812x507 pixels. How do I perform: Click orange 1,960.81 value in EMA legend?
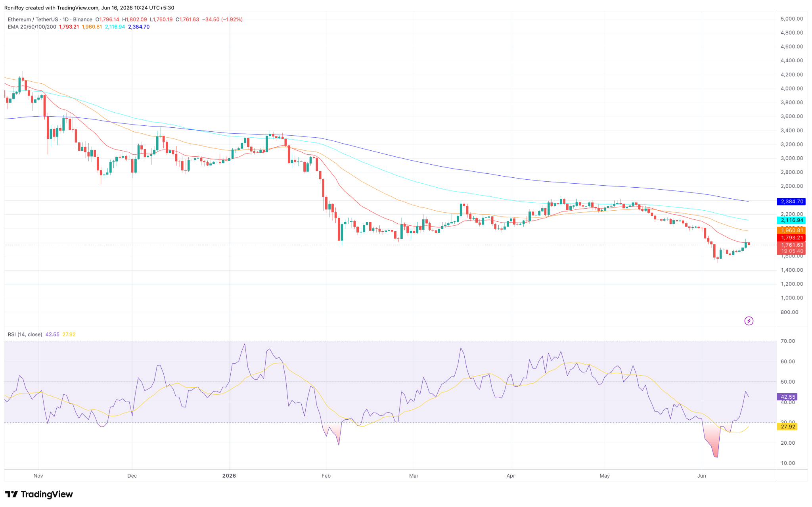click(92, 27)
